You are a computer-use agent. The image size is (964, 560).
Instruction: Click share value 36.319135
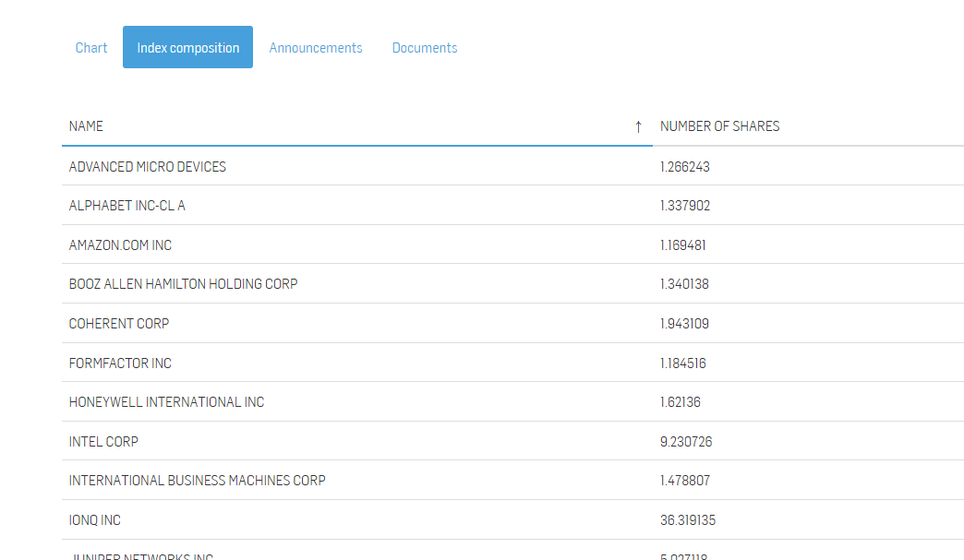coord(688,520)
